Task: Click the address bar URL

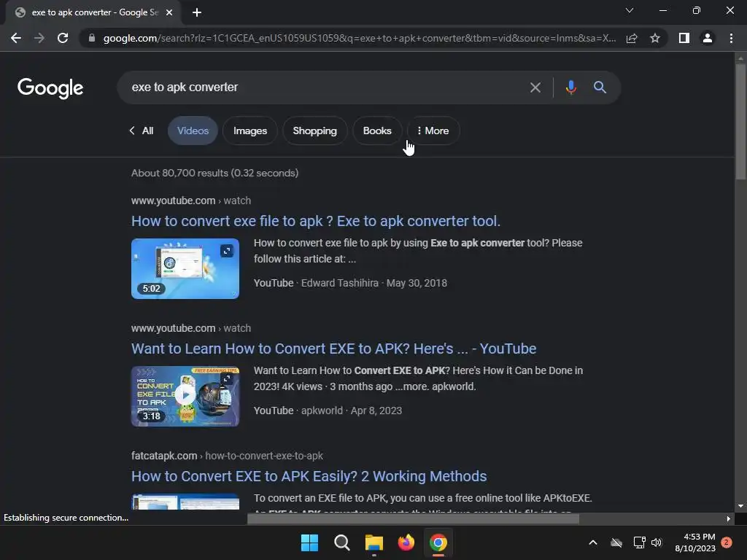Action: coord(360,38)
